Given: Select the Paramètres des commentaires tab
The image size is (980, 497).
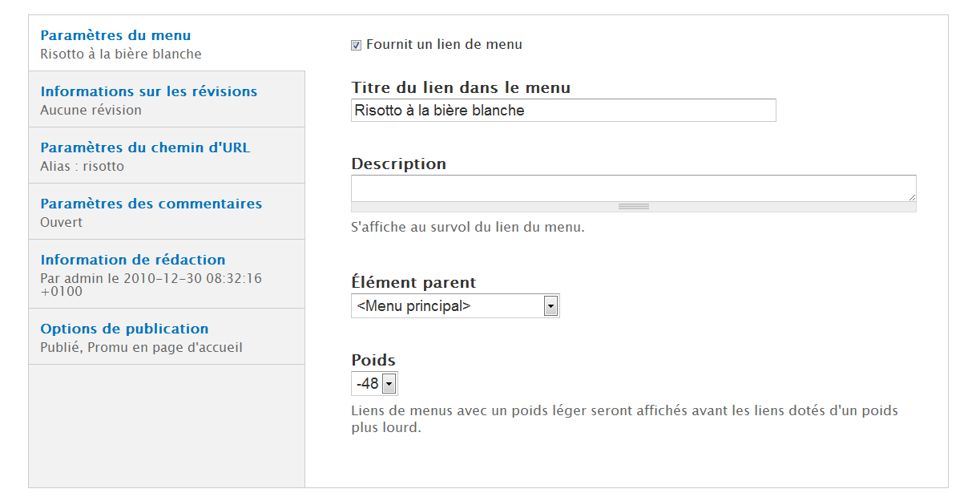Looking at the screenshot, I should point(151,204).
